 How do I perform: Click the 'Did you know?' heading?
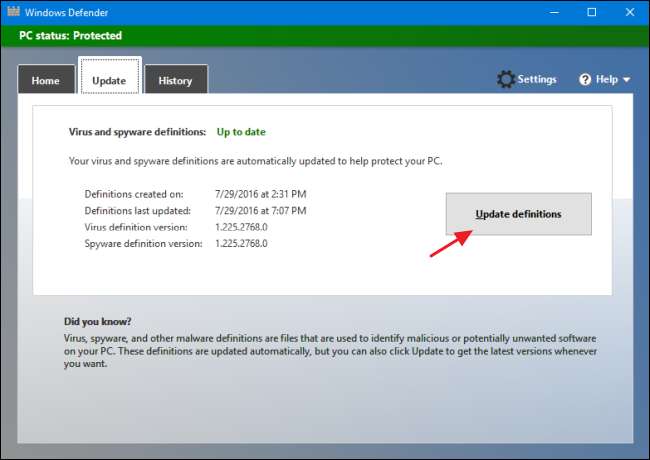97,322
